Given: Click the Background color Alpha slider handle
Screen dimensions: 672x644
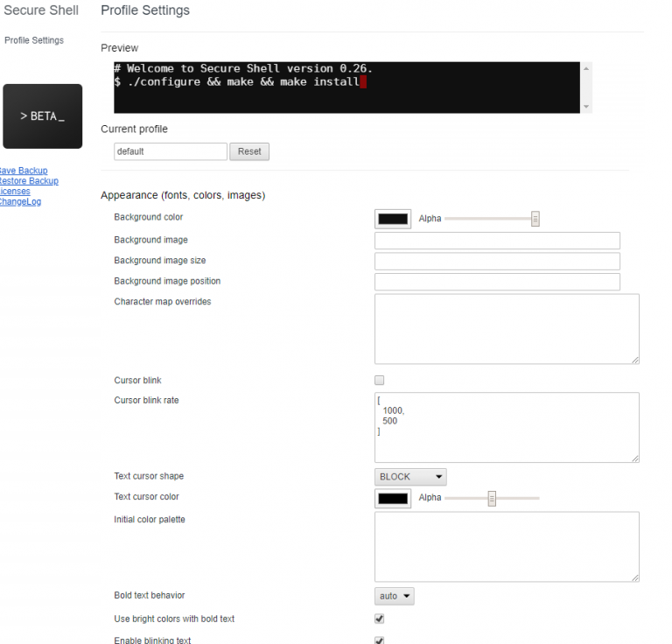Looking at the screenshot, I should (535, 219).
